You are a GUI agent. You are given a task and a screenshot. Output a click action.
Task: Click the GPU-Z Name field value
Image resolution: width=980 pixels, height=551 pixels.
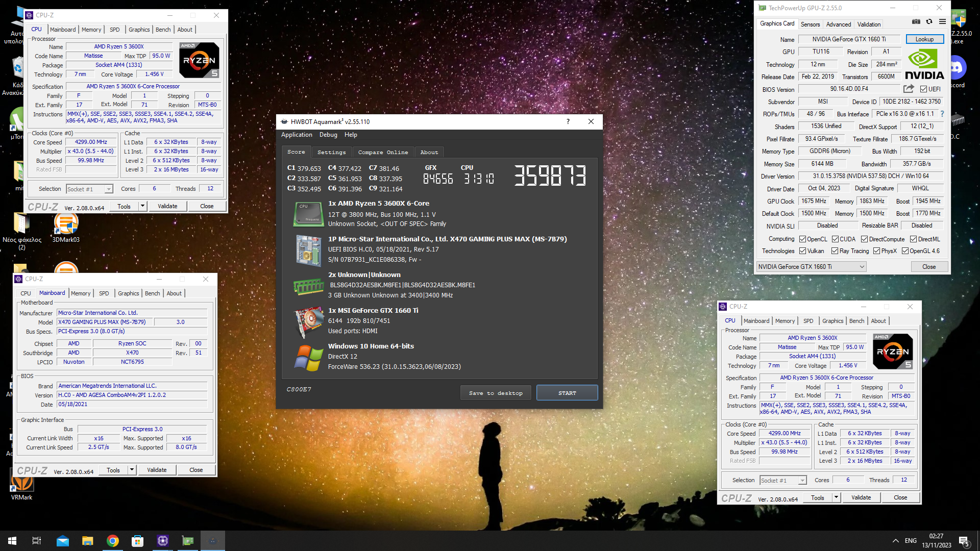pos(849,39)
